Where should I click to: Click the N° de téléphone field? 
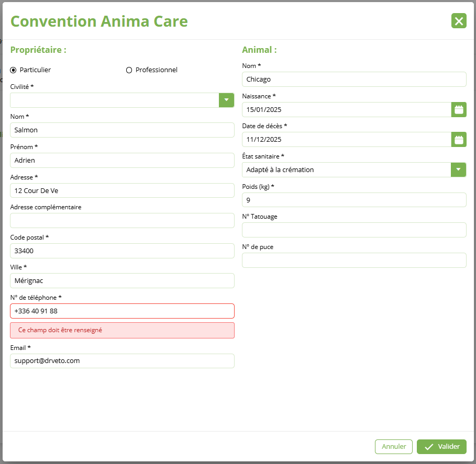(122, 311)
